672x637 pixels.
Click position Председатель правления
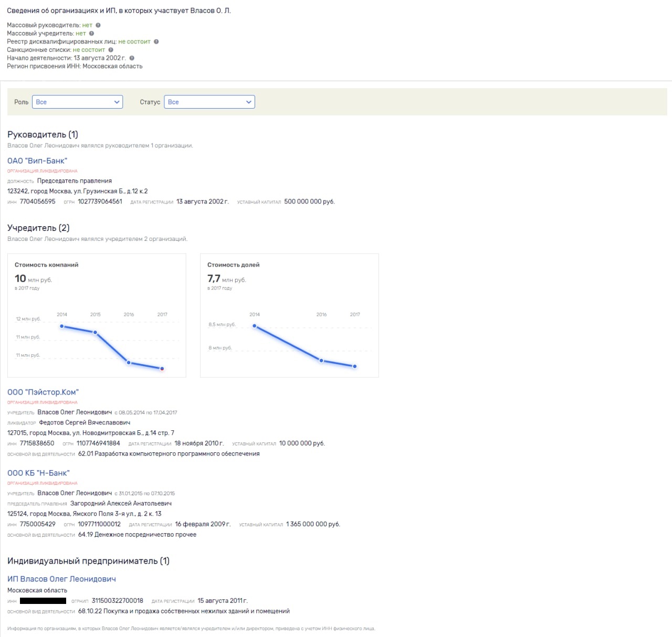coord(75,181)
